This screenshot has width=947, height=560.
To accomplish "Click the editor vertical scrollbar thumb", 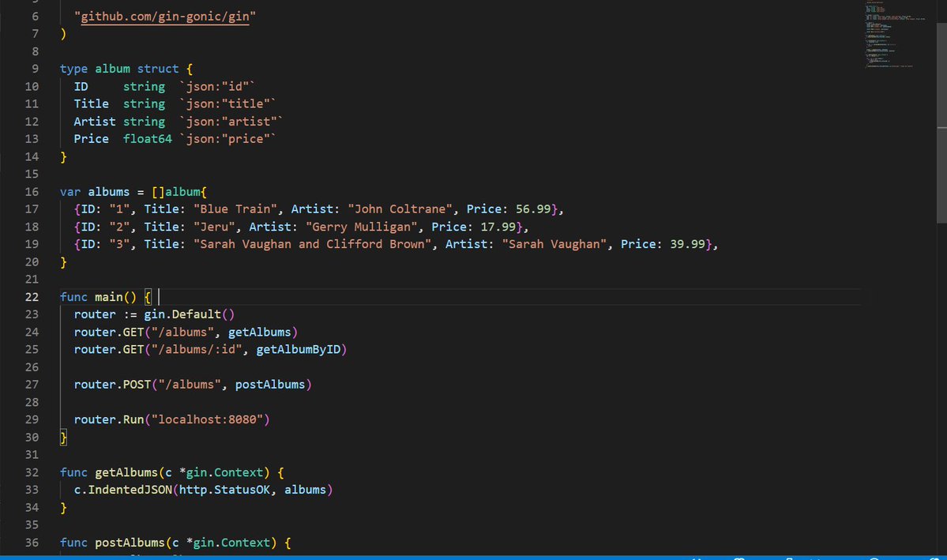I will pyautogui.click(x=941, y=123).
